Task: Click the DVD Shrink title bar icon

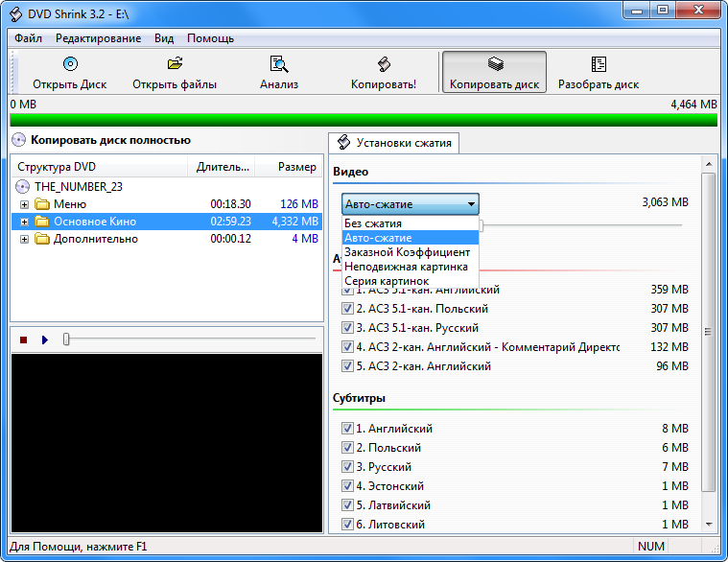Action: [x=15, y=14]
